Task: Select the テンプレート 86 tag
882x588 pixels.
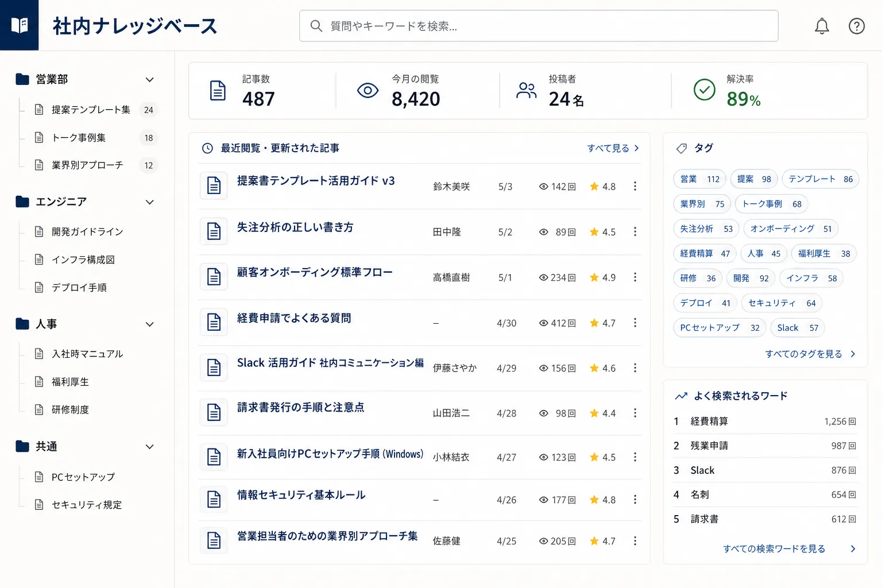Action: click(x=821, y=179)
